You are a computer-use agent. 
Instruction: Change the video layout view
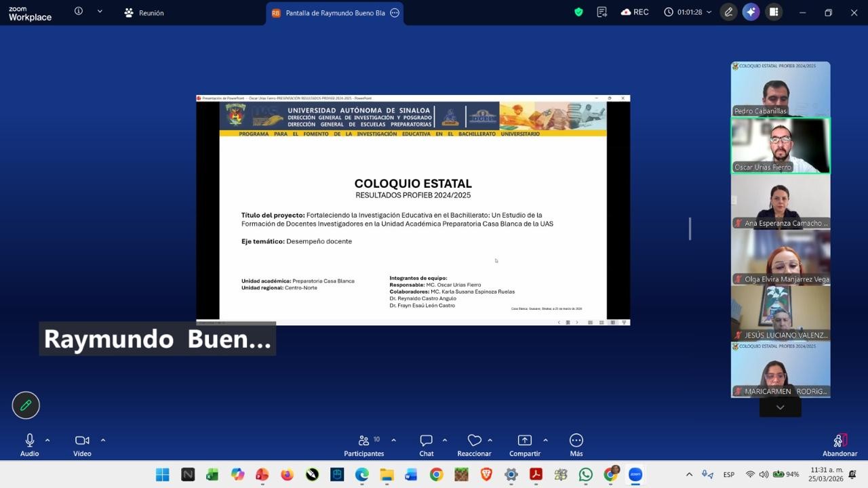click(x=773, y=12)
